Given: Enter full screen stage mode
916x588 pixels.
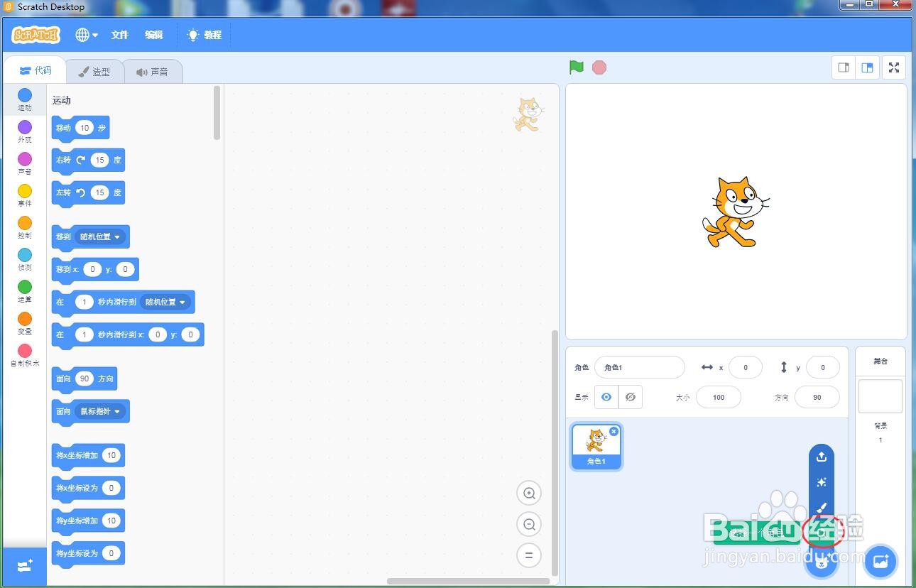Looking at the screenshot, I should pos(893,67).
